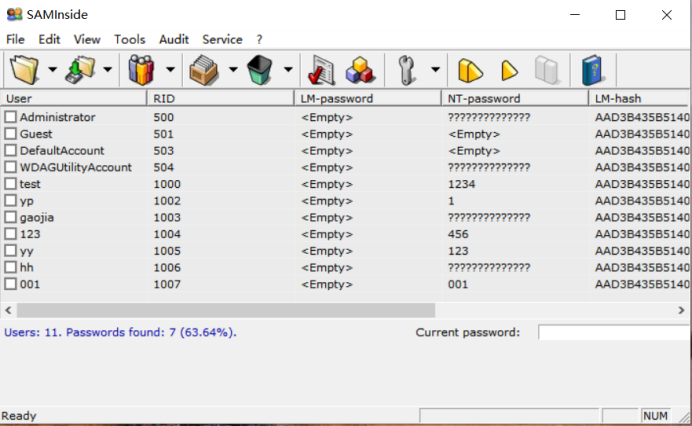Click the SAMInside app title icon
This screenshot has width=692, height=426.
pos(14,14)
